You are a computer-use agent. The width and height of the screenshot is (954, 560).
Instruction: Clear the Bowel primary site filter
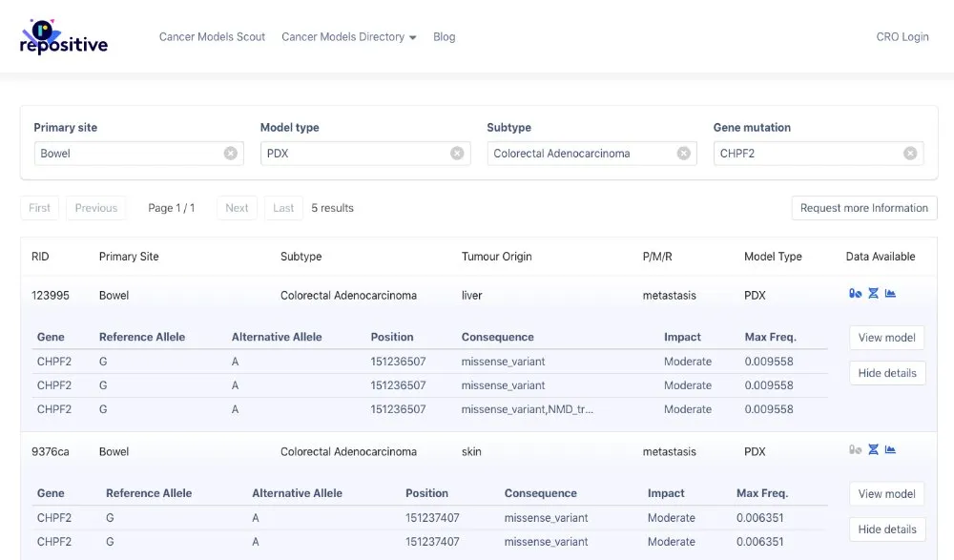228,153
